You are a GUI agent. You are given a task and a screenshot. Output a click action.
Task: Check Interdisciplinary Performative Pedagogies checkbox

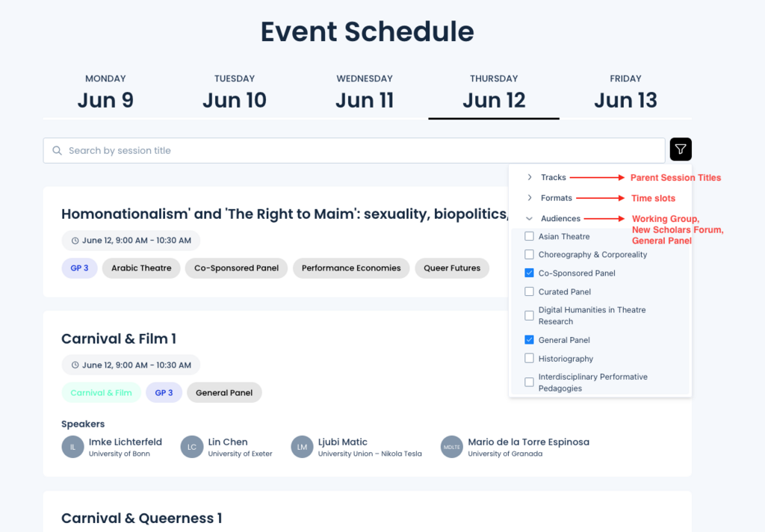click(529, 382)
